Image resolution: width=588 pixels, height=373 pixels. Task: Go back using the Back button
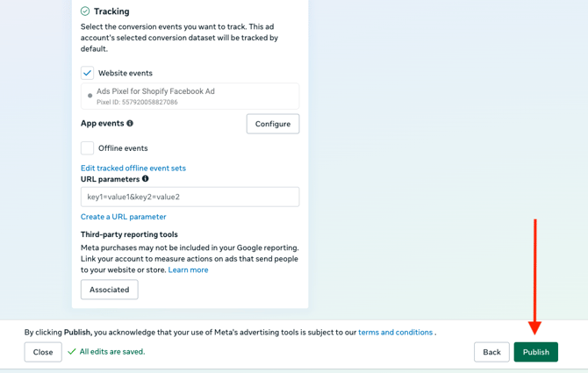[x=491, y=352]
